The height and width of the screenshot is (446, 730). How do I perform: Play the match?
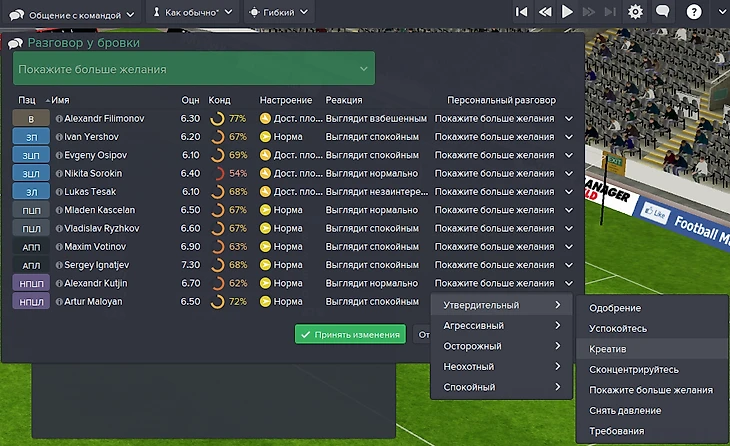pyautogui.click(x=567, y=12)
